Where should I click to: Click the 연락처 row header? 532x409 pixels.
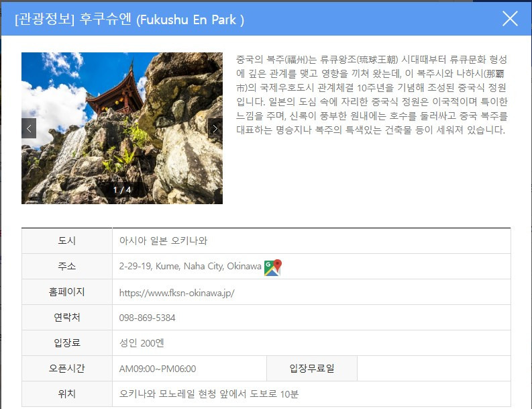tap(67, 317)
